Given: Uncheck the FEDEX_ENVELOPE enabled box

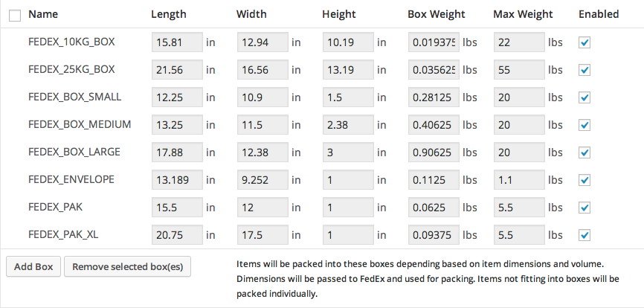Looking at the screenshot, I should pyautogui.click(x=585, y=180).
